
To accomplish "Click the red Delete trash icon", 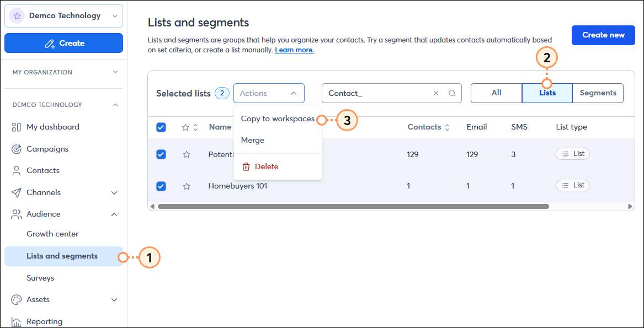I will coord(246,166).
